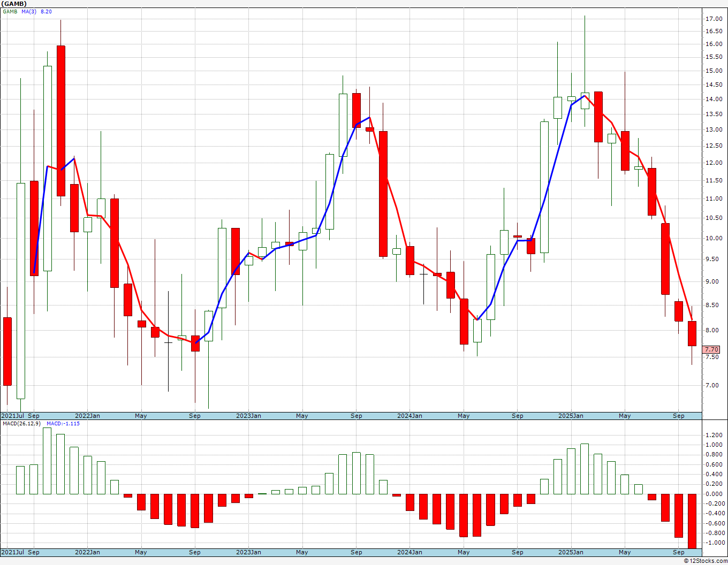Click the 16.00 price axis label
The width and height of the screenshot is (728, 565).
coord(713,44)
